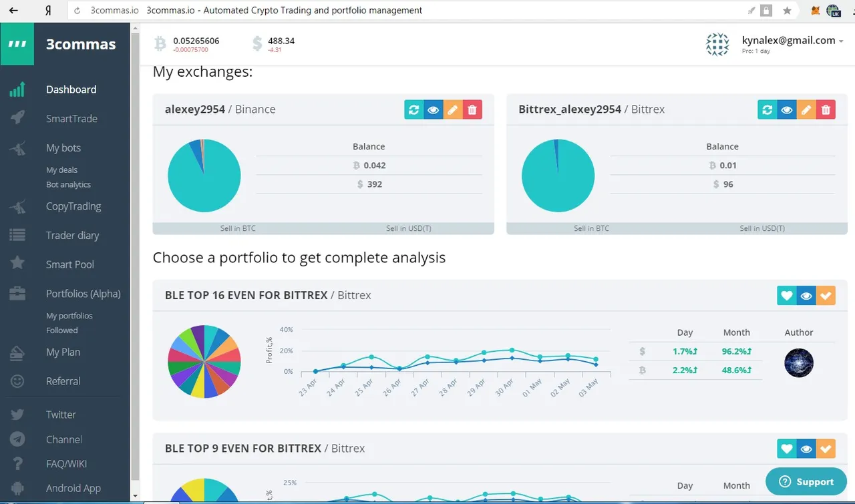Follow BLE TOP 9 portfolio with checkmark
Image resolution: width=855 pixels, height=504 pixels.
(826, 449)
